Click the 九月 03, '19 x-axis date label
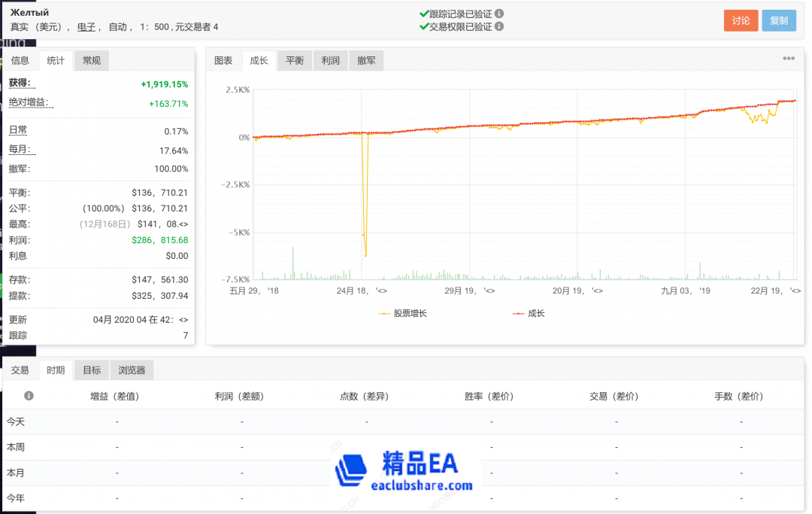This screenshot has width=812, height=514. tap(686, 290)
